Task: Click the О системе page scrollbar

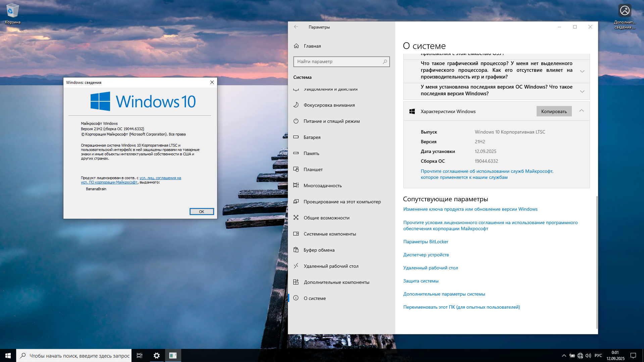Action: point(597,262)
